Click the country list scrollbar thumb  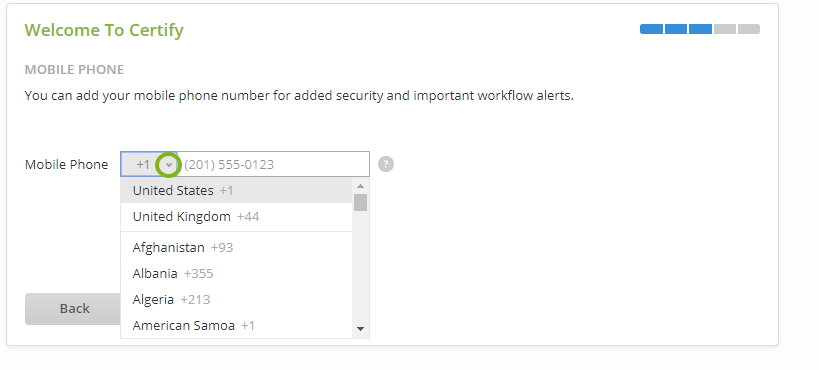click(x=360, y=202)
